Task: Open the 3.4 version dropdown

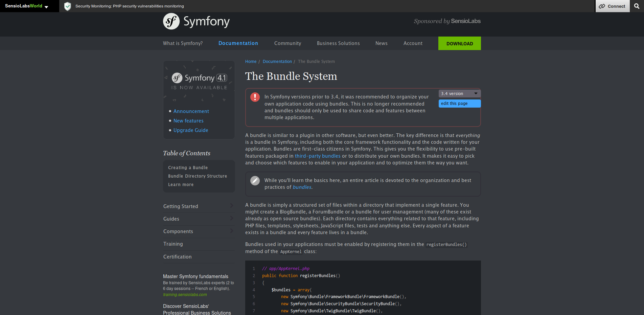Action: click(459, 93)
